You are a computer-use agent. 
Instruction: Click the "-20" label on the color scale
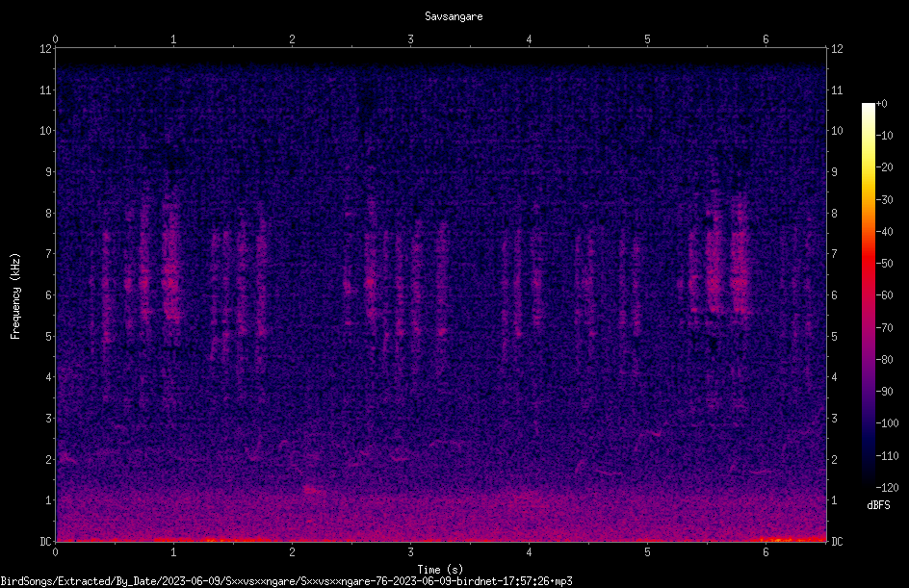pyautogui.click(x=884, y=167)
